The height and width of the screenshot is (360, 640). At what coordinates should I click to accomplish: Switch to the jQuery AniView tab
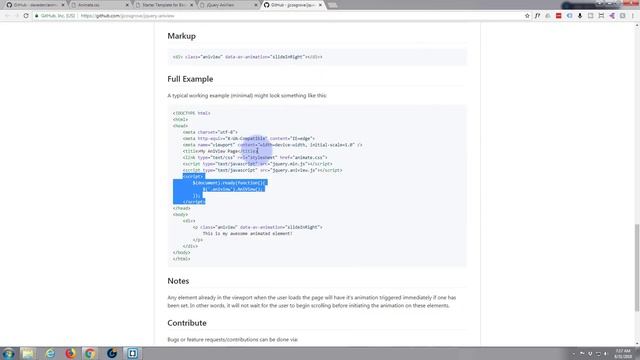click(x=229, y=5)
